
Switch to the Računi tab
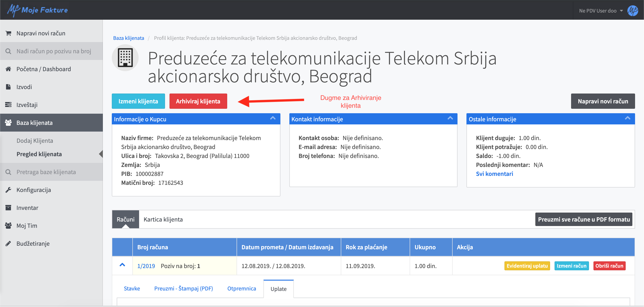[125, 219]
